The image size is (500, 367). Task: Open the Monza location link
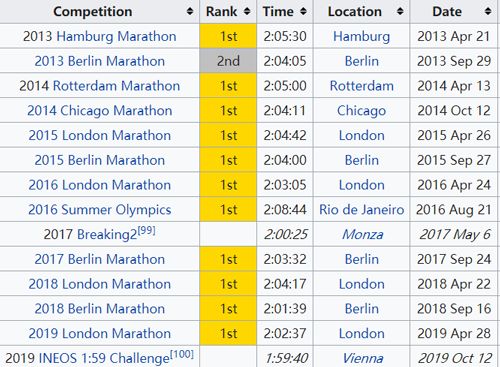(x=363, y=235)
